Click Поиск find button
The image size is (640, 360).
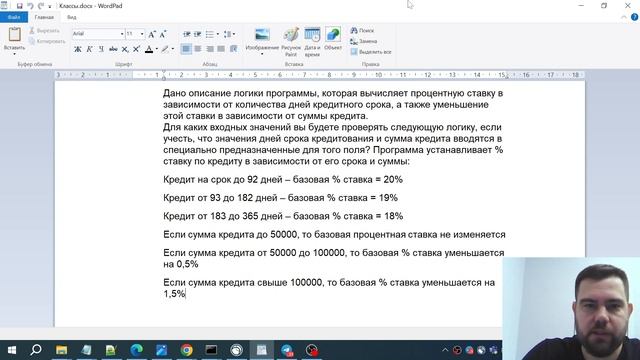coord(362,31)
